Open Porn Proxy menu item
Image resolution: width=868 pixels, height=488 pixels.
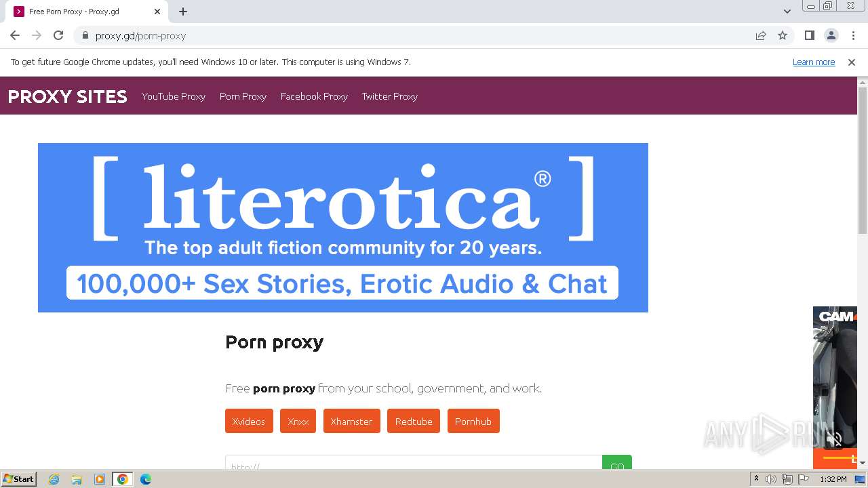coord(243,96)
